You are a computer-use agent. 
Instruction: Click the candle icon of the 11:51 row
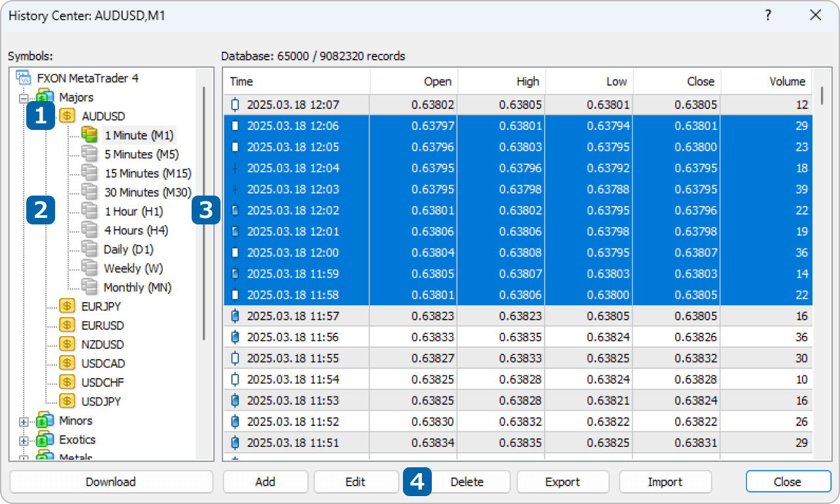[236, 443]
